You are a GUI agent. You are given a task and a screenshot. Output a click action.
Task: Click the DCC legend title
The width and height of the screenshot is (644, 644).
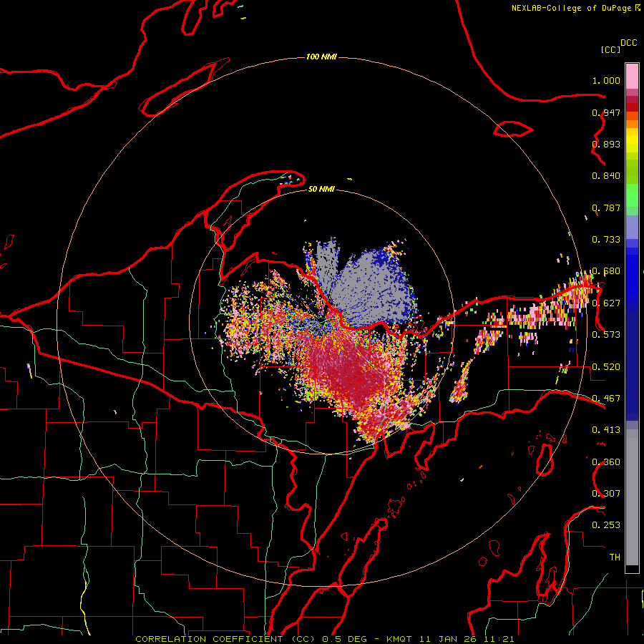tap(629, 43)
